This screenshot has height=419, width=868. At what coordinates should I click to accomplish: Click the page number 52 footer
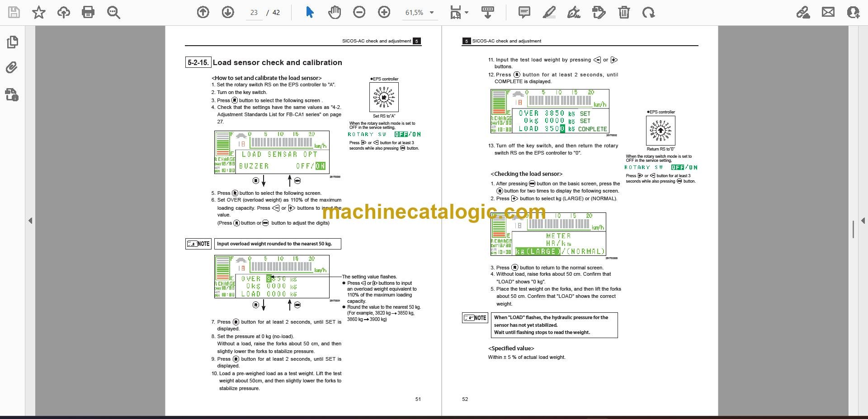coord(465,399)
